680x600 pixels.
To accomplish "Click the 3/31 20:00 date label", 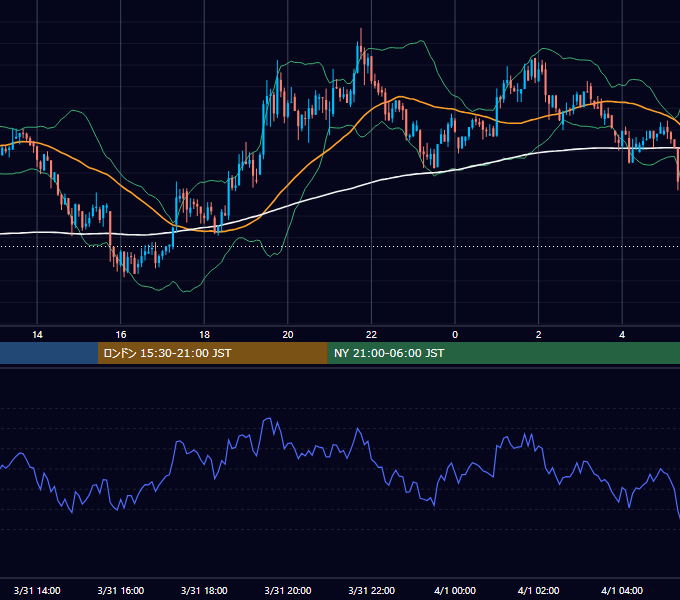I will point(288,590).
